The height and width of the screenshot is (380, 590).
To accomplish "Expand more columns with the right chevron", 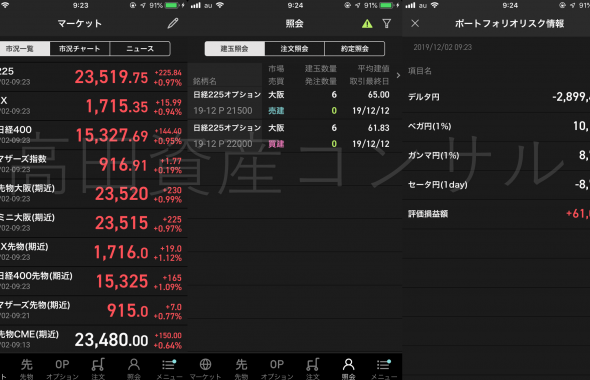I will pos(398,75).
